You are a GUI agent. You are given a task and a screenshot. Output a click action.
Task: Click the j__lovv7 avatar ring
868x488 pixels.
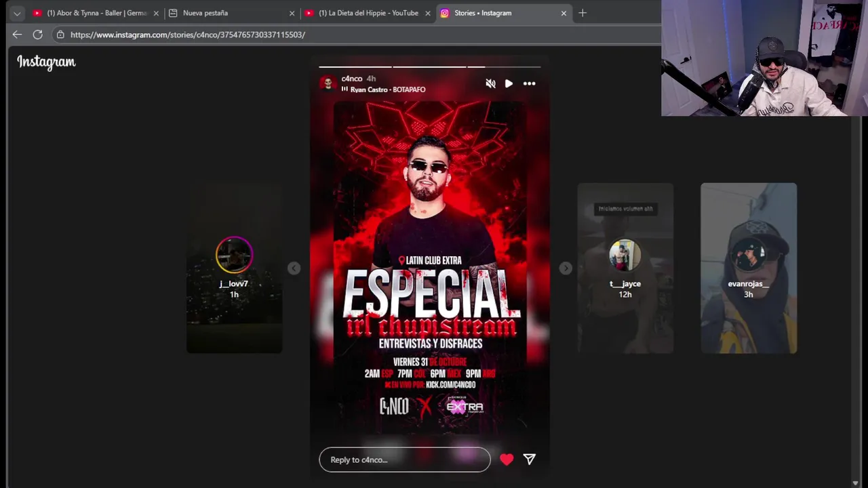point(234,255)
